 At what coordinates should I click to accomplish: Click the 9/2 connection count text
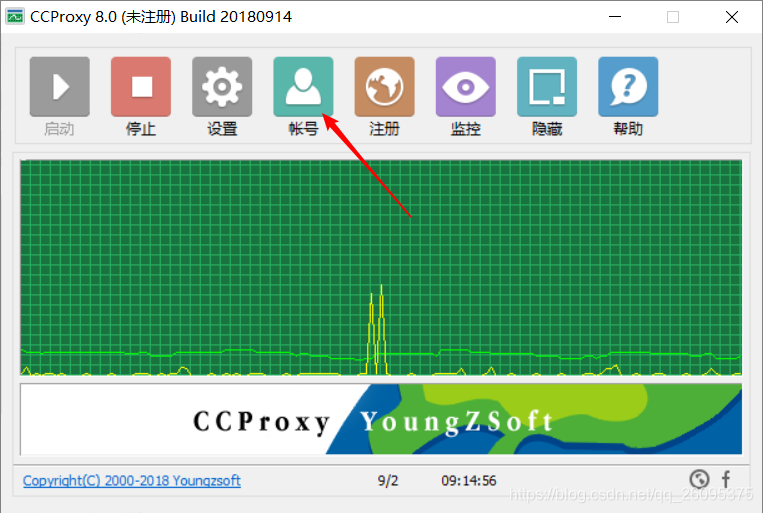click(388, 481)
